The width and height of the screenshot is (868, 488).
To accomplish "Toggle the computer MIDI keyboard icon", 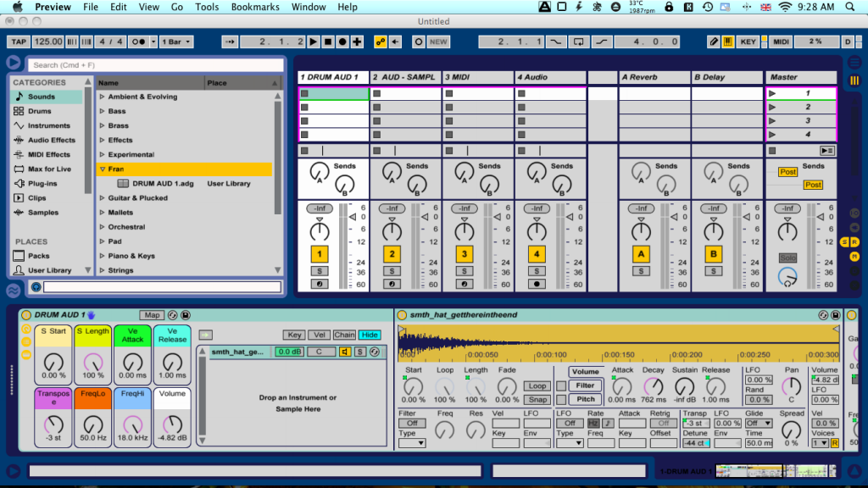I will [727, 42].
